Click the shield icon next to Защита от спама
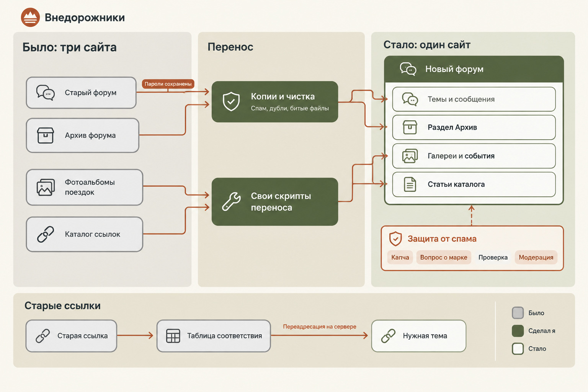The width and height of the screenshot is (588, 392). (x=395, y=239)
